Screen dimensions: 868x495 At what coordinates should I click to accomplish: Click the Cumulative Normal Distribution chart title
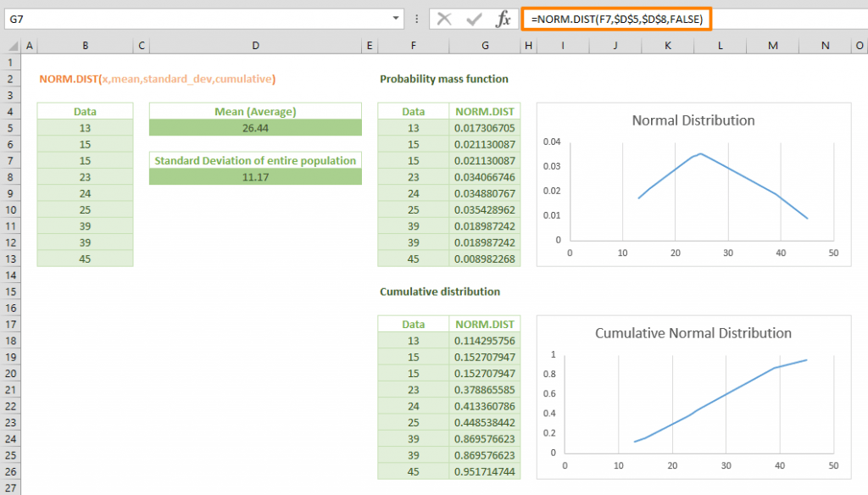pos(693,333)
